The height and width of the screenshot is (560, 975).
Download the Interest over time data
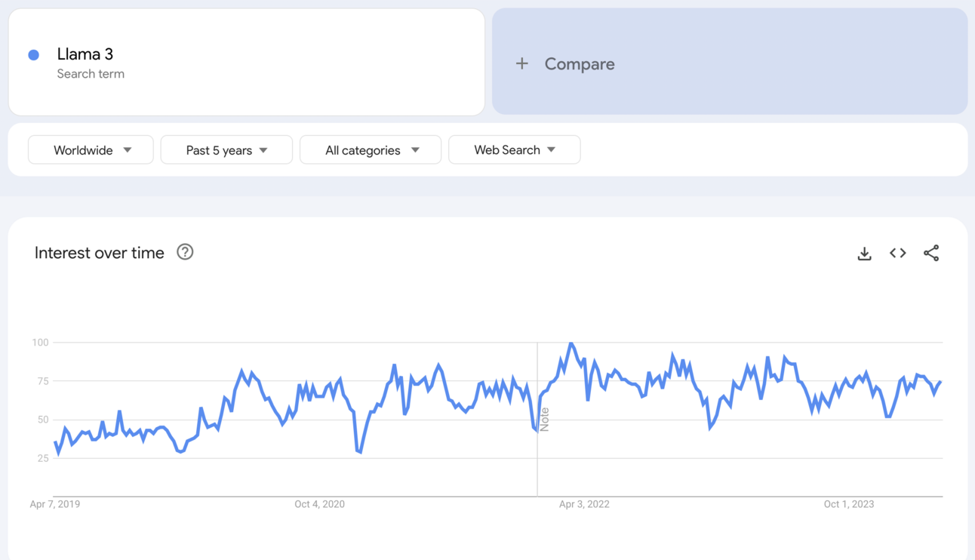[864, 254]
